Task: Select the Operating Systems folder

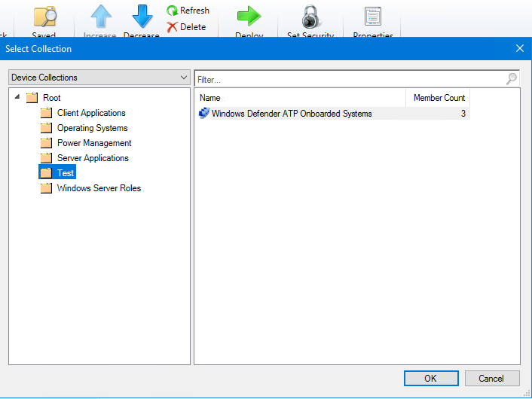Action: pyautogui.click(x=92, y=128)
